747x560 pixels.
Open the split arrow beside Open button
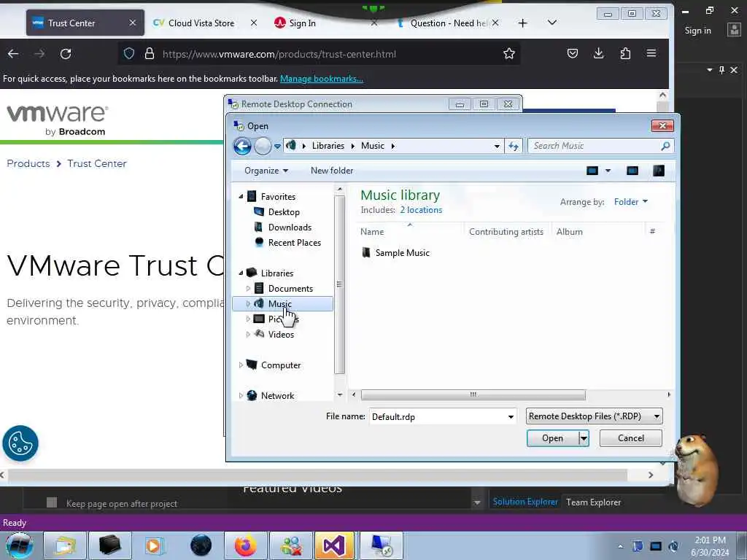point(584,438)
